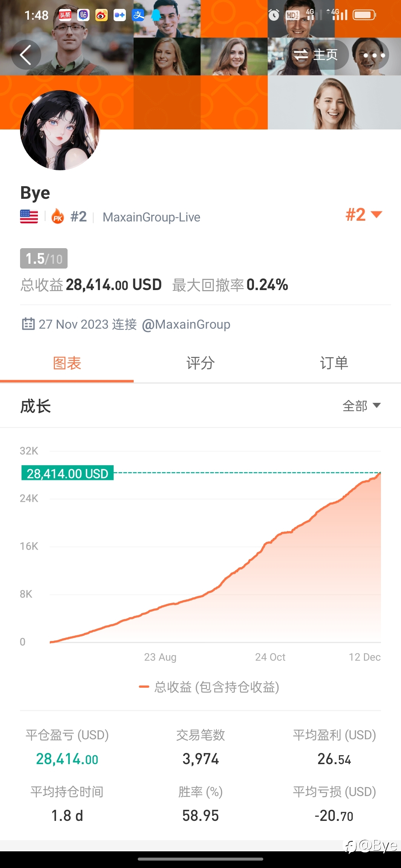The width and height of the screenshot is (401, 868).
Task: Open the profile avatar picture
Action: (60, 130)
